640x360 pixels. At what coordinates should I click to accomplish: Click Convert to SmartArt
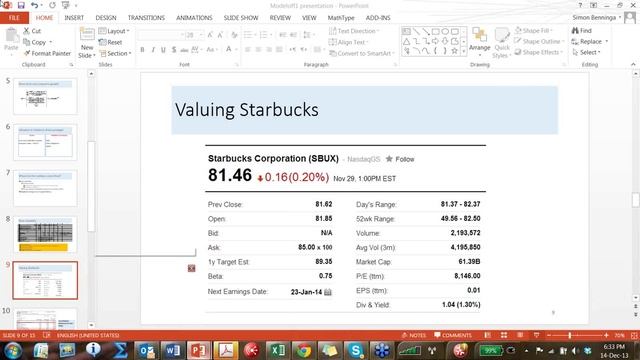tap(362, 53)
